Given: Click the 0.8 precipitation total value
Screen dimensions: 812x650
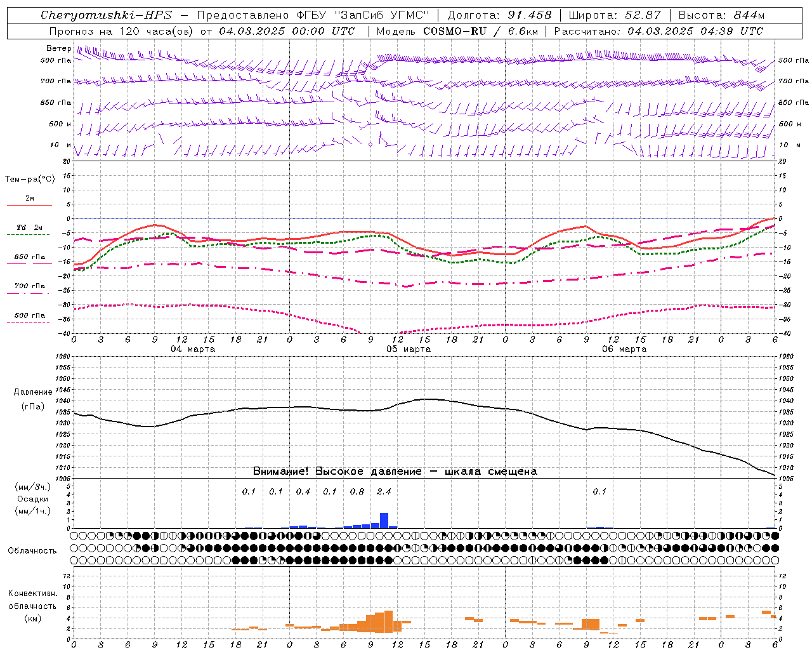Looking at the screenshot, I should coord(357,491).
